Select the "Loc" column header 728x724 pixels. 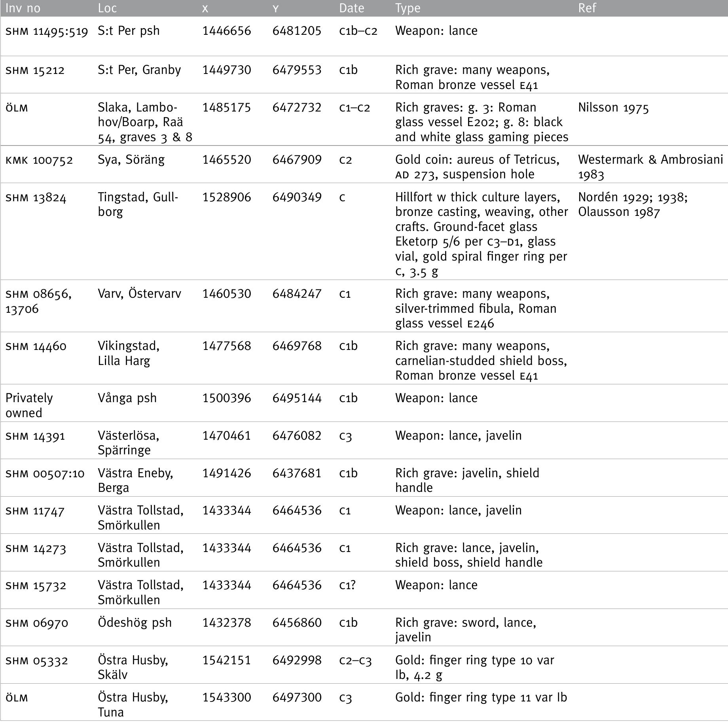(x=107, y=8)
